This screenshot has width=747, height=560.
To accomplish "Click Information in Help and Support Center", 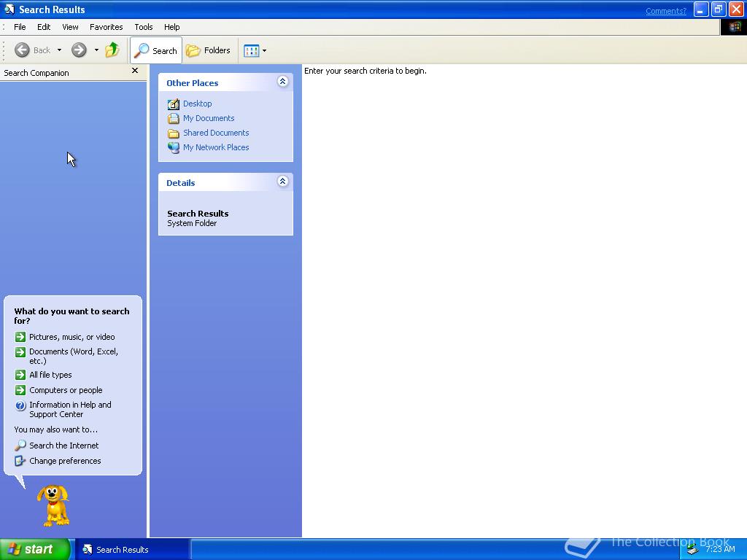I will [70, 409].
